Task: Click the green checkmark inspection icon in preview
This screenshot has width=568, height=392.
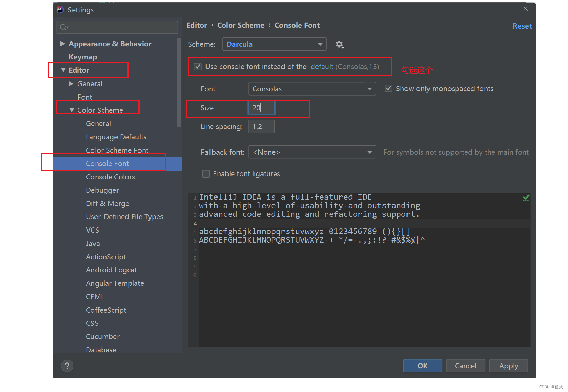Action: coord(526,198)
